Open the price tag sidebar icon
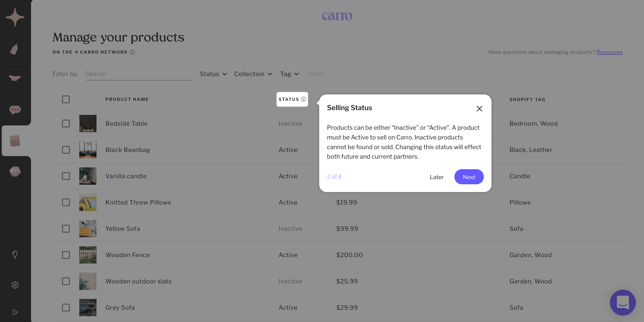 (14, 49)
